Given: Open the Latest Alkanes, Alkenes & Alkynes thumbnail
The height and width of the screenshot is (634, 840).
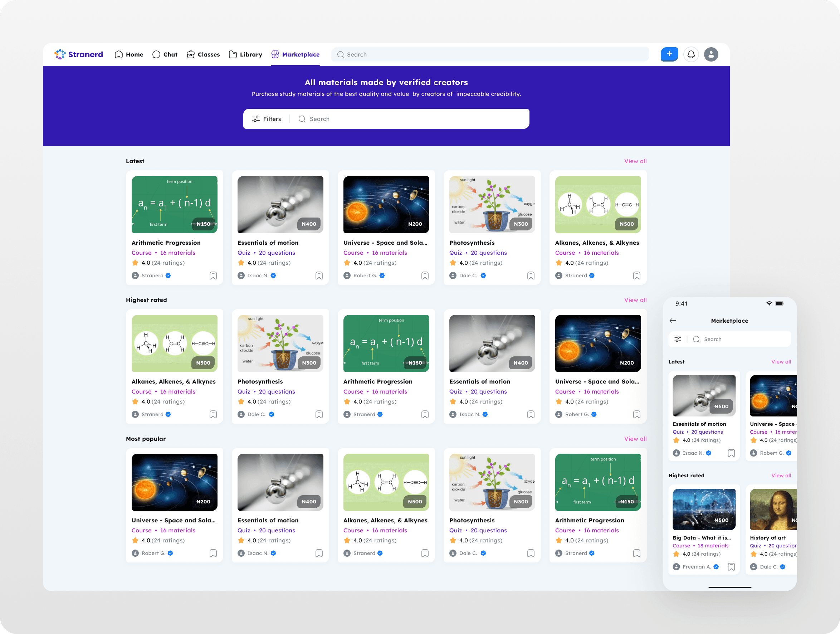Looking at the screenshot, I should tap(598, 204).
